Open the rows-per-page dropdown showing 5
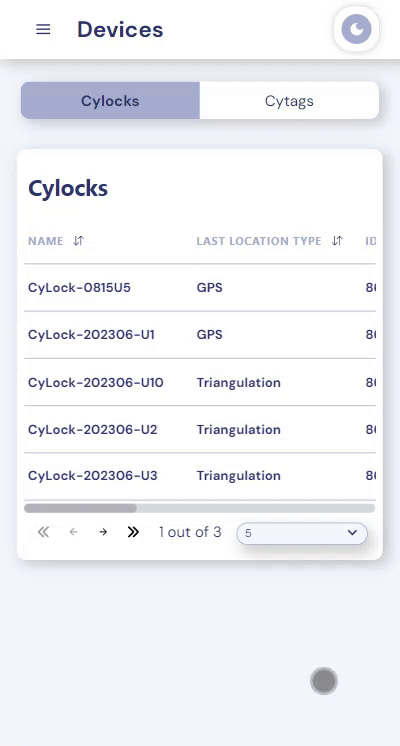This screenshot has height=746, width=400. coord(302,533)
